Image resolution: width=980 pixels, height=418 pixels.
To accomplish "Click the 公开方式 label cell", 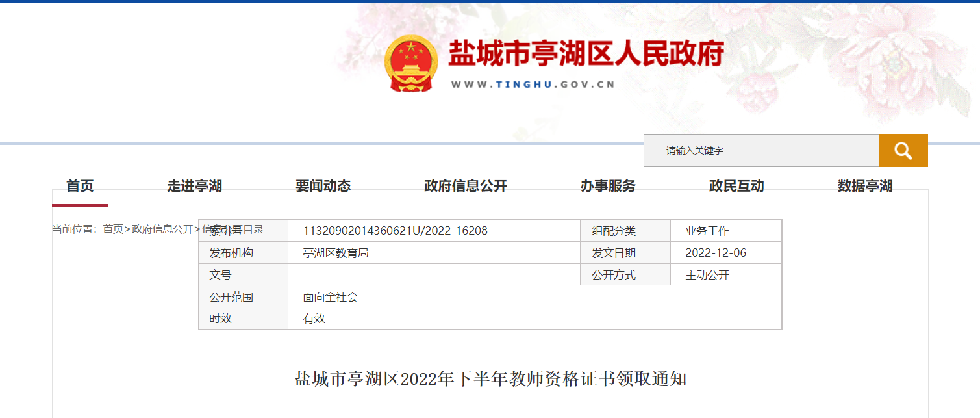I will pyautogui.click(x=625, y=275).
